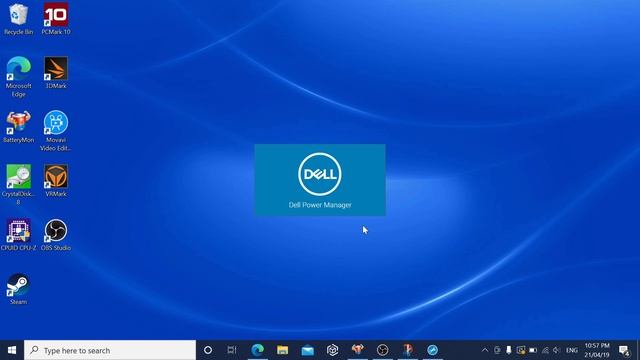
Task: Click the battery icon in system tray
Action: [x=533, y=350]
